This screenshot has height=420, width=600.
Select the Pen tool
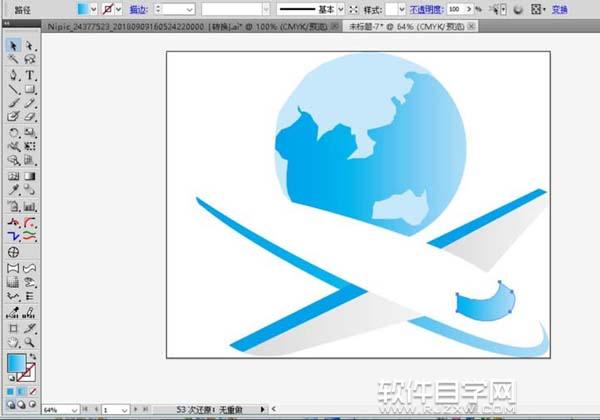click(x=13, y=75)
